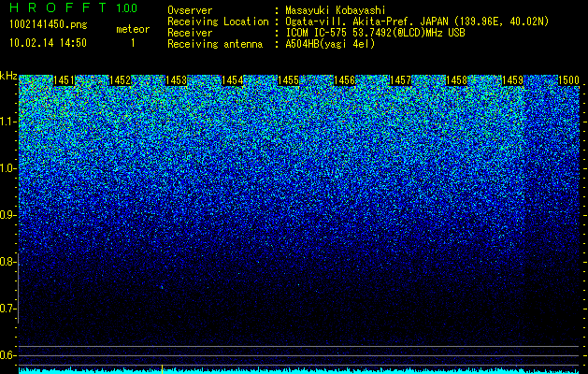Click the 1455 time marker
Image resolution: width=588 pixels, height=374 pixels.
288,80
